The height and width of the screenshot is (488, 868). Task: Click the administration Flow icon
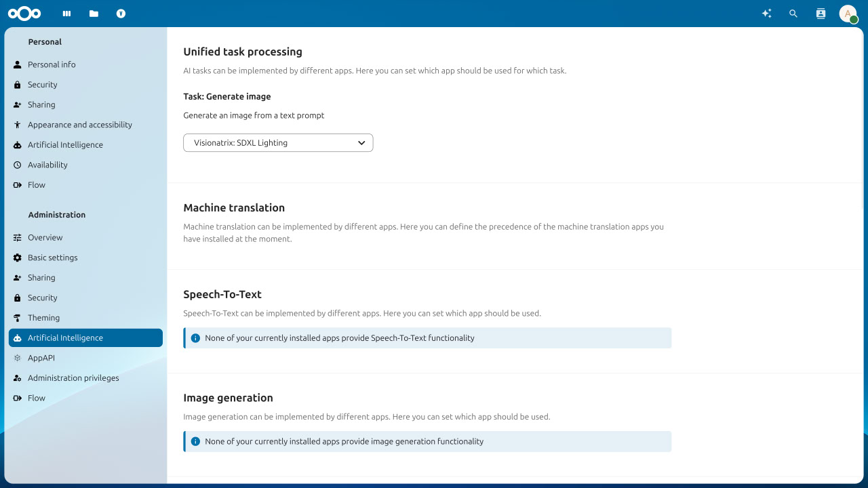(18, 398)
